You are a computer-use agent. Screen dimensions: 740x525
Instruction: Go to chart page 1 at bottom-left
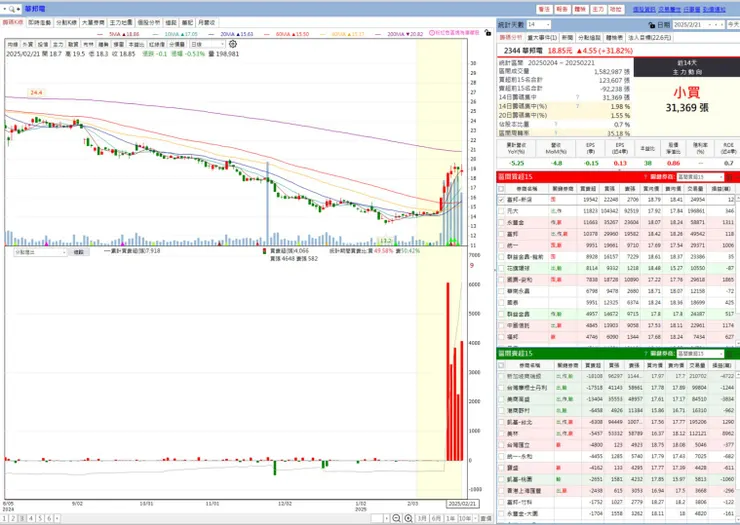click(4, 518)
